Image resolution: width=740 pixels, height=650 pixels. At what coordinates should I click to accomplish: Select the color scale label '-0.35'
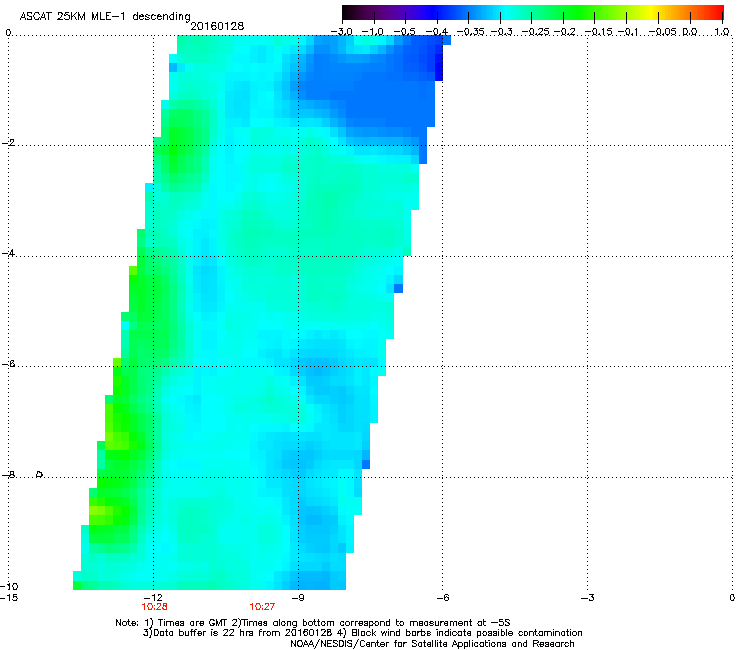coord(471,32)
